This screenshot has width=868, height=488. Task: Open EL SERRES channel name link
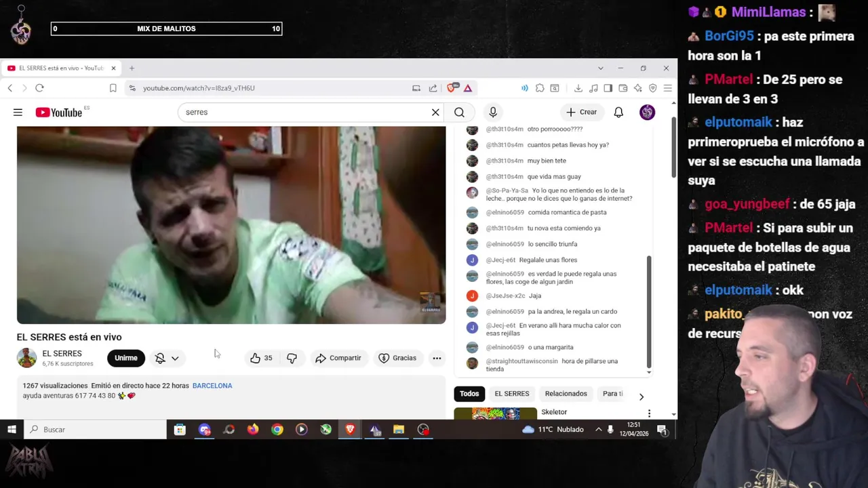coord(62,354)
